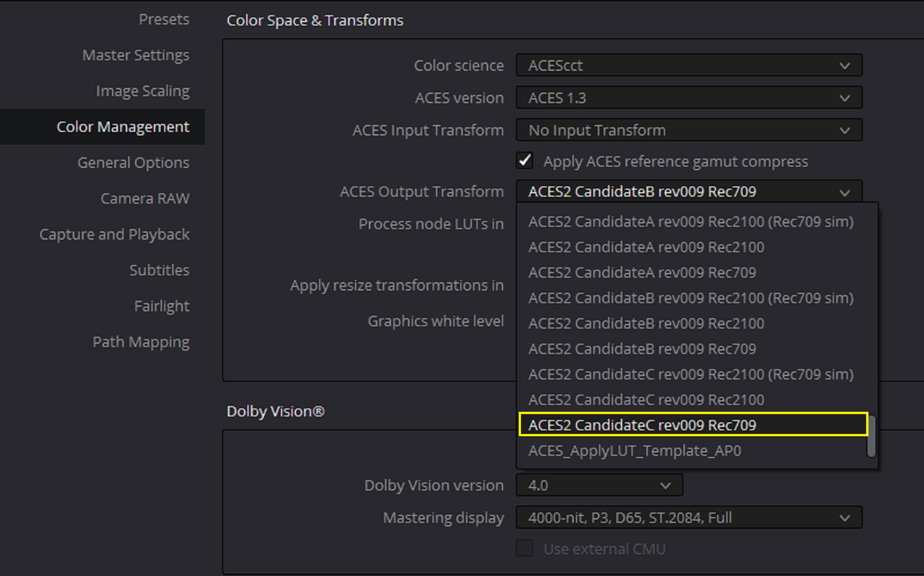Screen dimensions: 924x576
Task: Click the ACES Output Transform label
Action: pos(422,192)
